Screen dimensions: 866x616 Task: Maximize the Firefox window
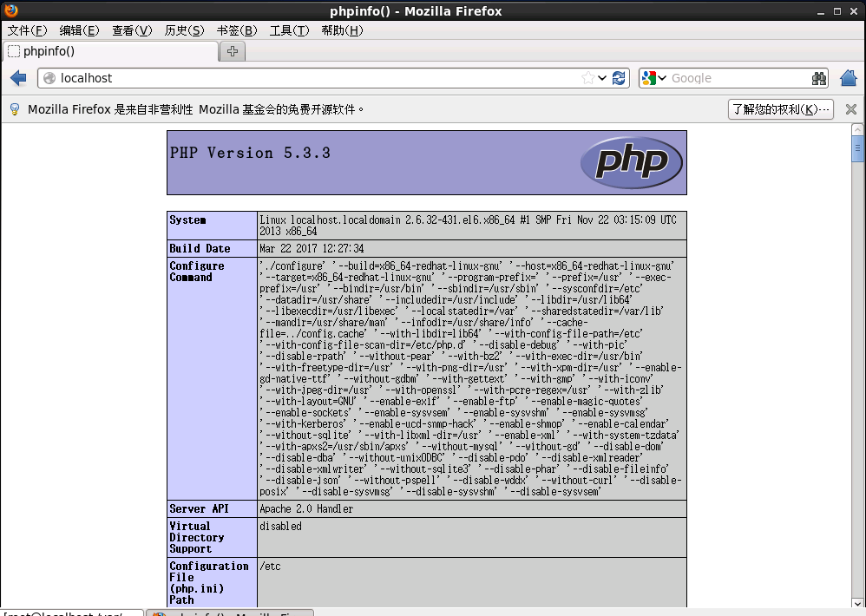coord(837,11)
